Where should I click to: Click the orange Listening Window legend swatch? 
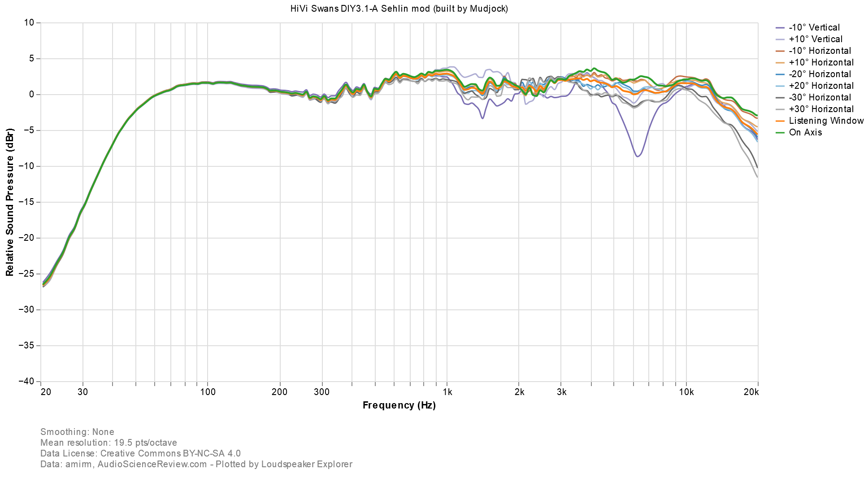pyautogui.click(x=780, y=121)
